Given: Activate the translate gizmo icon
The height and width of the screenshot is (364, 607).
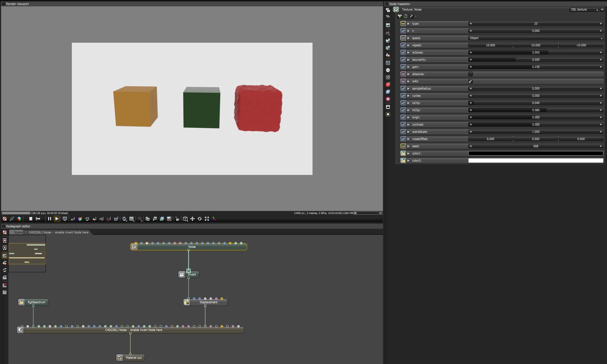Looking at the screenshot, I should point(192,219).
